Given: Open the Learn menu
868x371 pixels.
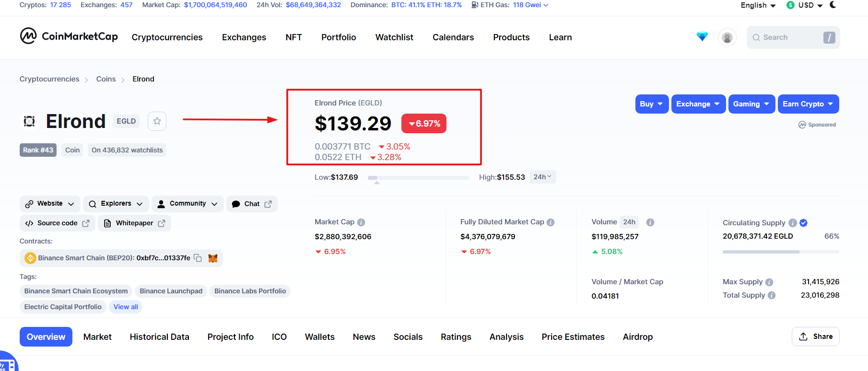Looking at the screenshot, I should pyautogui.click(x=560, y=37).
